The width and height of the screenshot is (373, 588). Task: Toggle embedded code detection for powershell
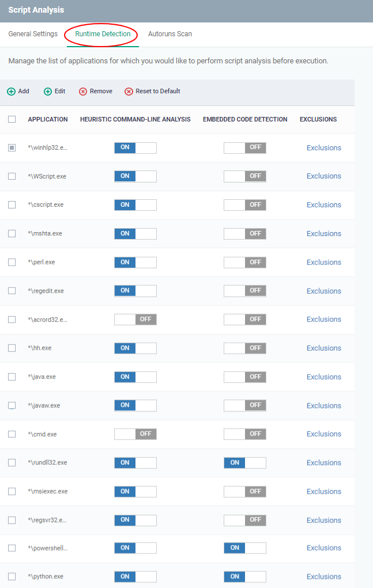coord(245,548)
